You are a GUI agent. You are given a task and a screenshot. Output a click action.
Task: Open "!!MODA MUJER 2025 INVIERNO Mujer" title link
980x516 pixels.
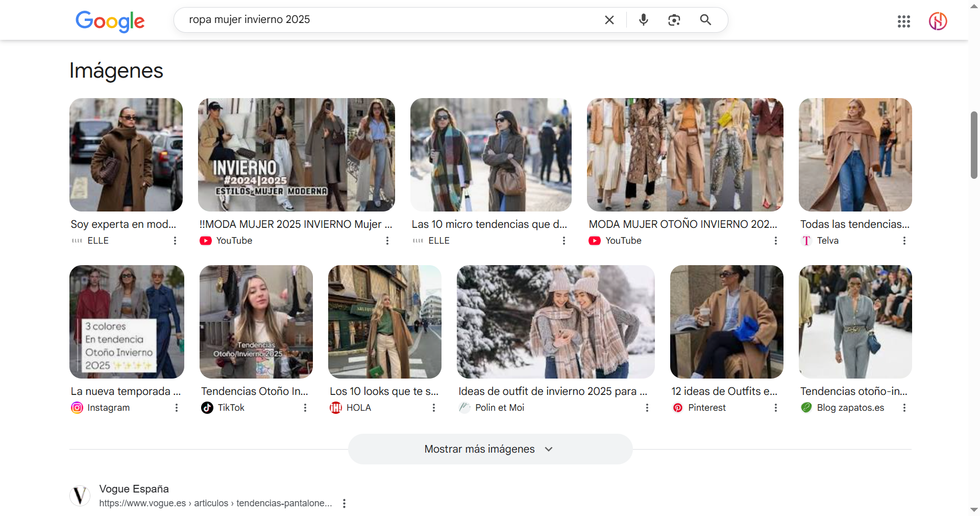click(x=296, y=224)
